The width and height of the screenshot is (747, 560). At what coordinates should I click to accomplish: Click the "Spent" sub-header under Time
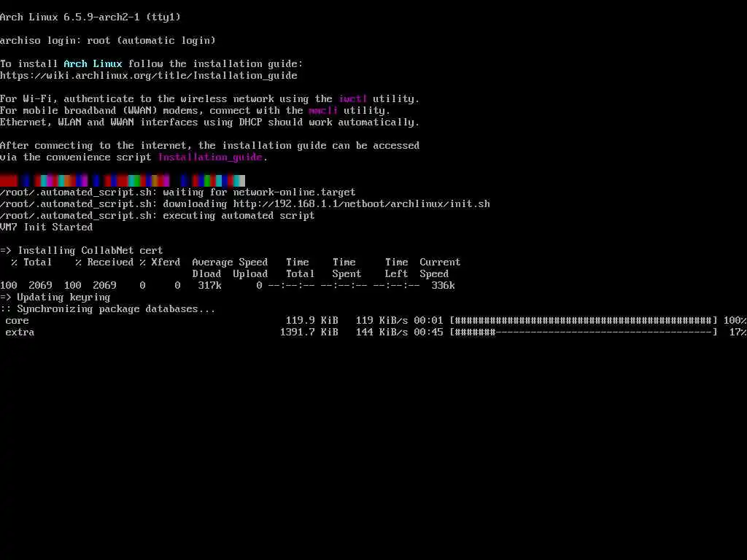click(x=347, y=274)
